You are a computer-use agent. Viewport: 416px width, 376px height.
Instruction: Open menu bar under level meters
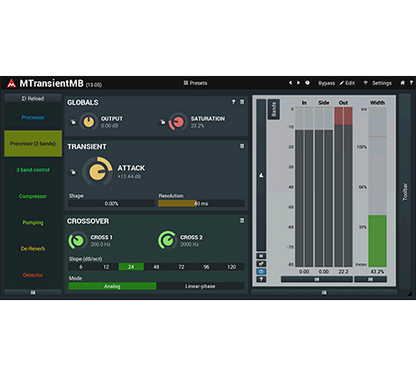coord(317,279)
